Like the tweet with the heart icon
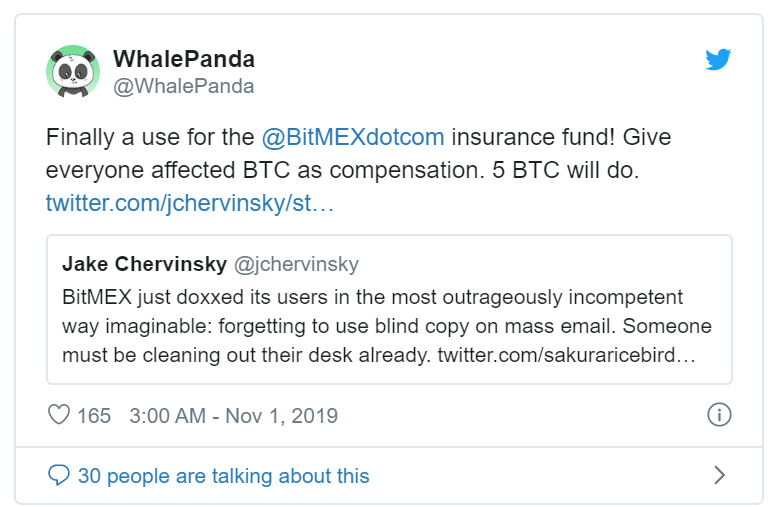The width and height of the screenshot is (775, 507). coord(58,415)
